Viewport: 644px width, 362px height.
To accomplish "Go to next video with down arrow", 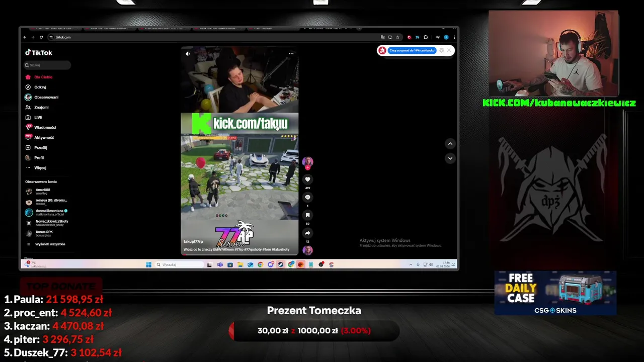I will [450, 158].
